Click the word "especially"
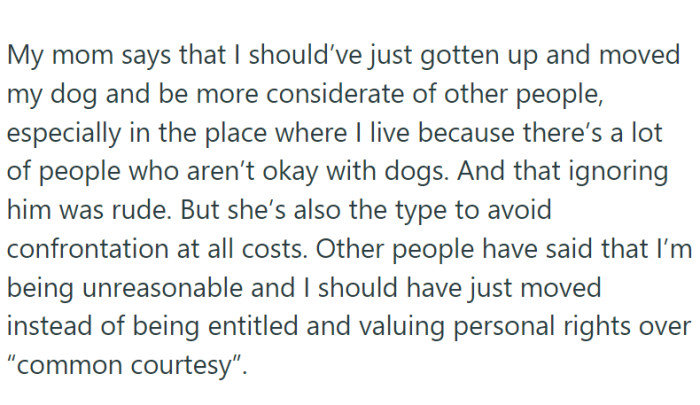The width and height of the screenshot is (700, 405). click(x=63, y=133)
